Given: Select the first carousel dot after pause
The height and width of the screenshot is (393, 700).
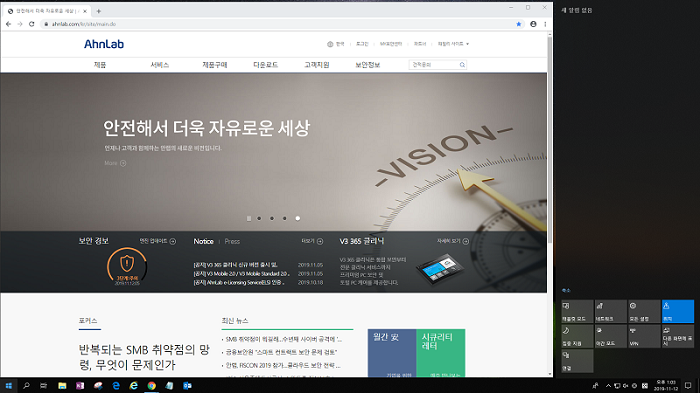Looking at the screenshot, I should pyautogui.click(x=259, y=218).
